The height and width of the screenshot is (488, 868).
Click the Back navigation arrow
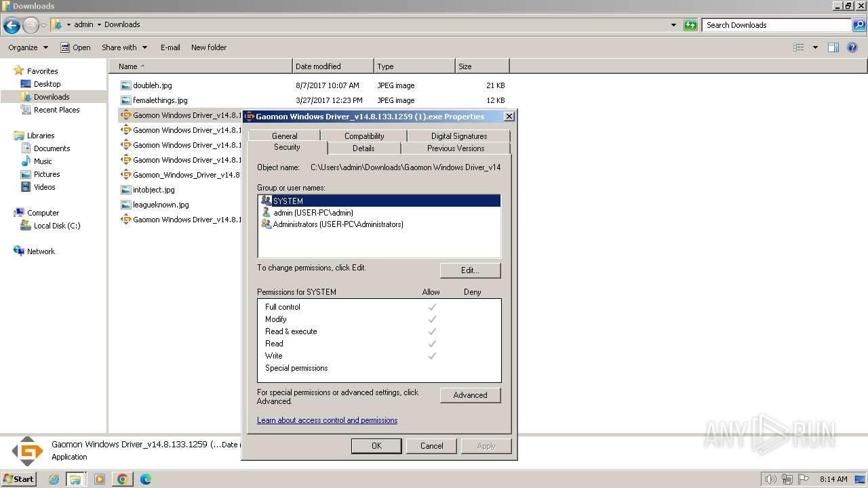point(12,25)
